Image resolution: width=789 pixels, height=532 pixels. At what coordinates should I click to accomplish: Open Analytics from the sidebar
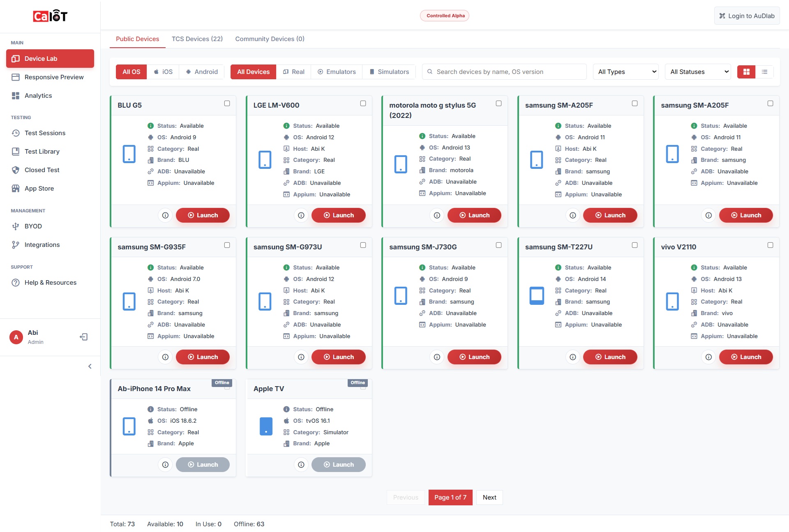[50, 96]
